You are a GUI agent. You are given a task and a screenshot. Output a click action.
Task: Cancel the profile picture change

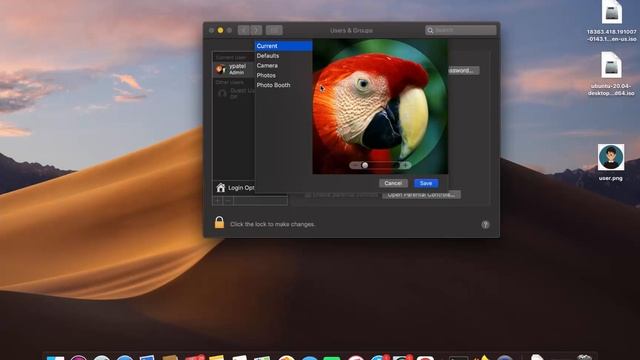tap(393, 183)
